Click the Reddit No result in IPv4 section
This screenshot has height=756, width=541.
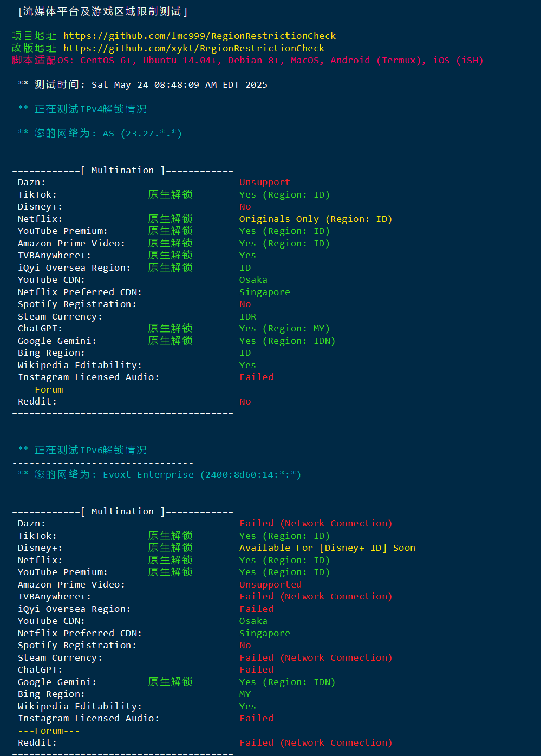point(245,402)
